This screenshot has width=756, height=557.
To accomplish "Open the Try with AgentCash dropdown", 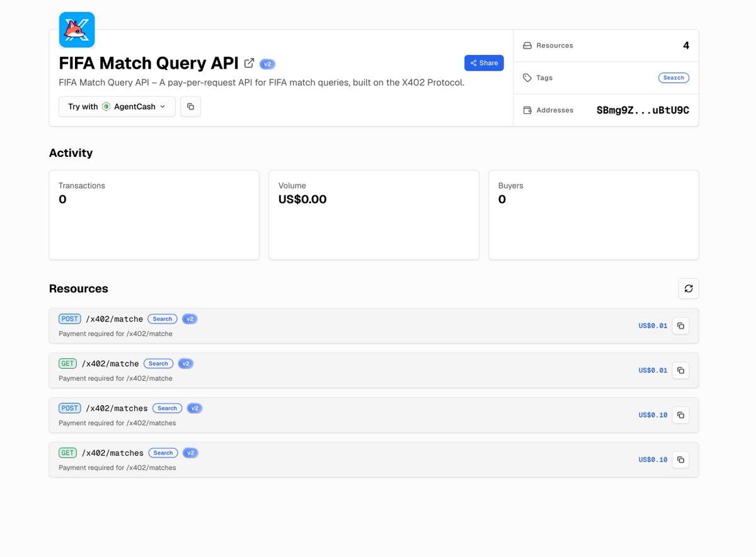I will [117, 106].
